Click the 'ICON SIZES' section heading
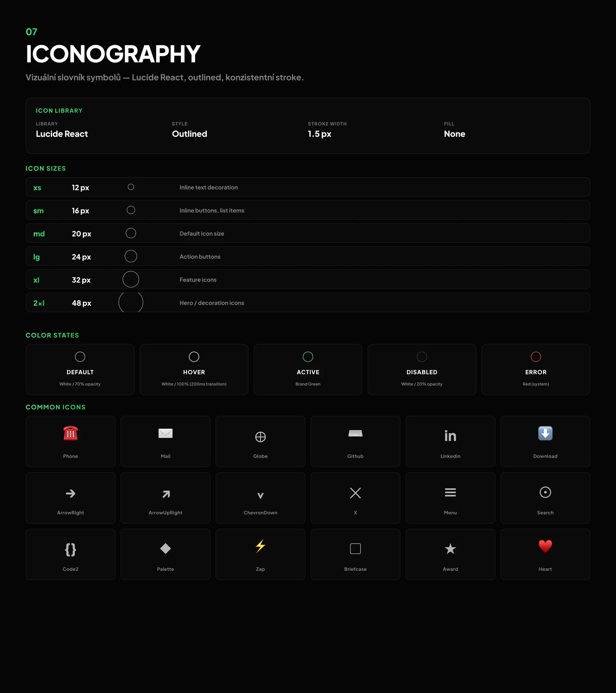The width and height of the screenshot is (616, 693). coord(46,168)
